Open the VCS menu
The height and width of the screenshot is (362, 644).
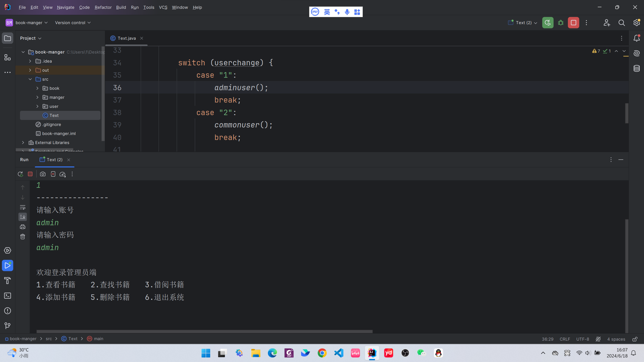tap(163, 7)
